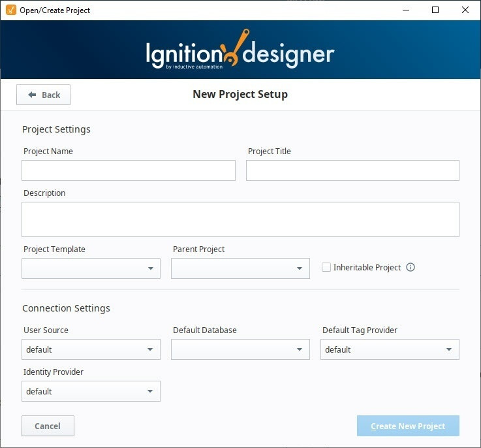This screenshot has height=448, width=481.
Task: Click the Cancel button
Action: tap(48, 426)
